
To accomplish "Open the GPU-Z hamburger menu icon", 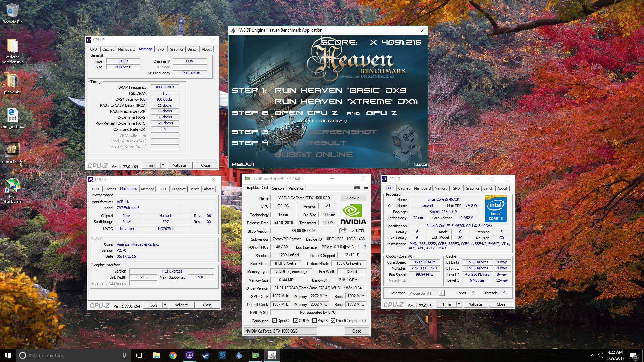I will [x=366, y=188].
